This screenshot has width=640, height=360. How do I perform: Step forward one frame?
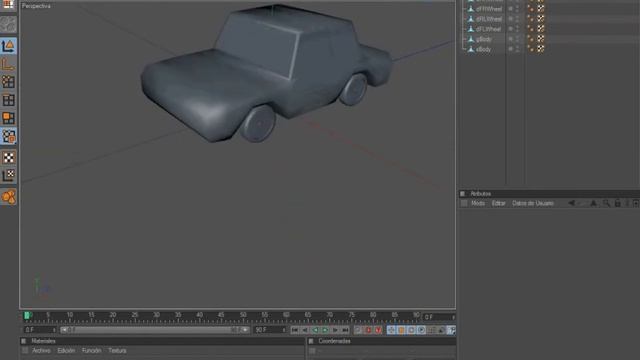click(336, 330)
